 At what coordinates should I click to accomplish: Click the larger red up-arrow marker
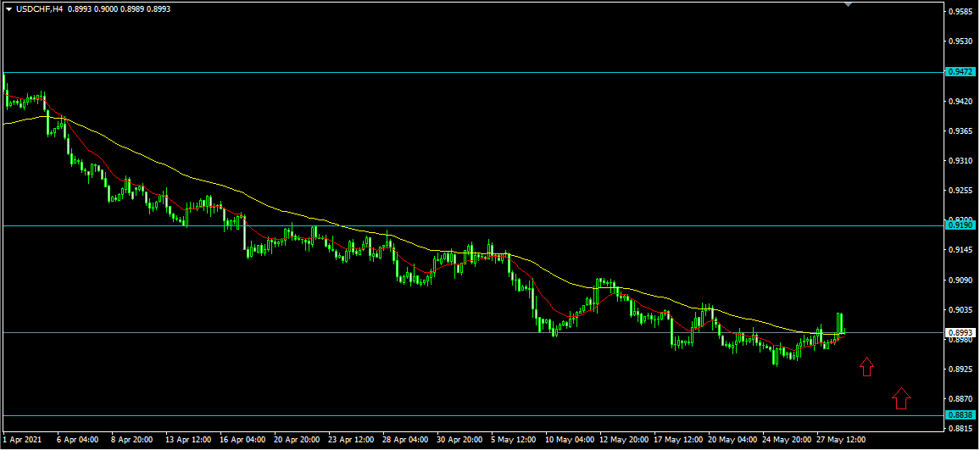[902, 397]
